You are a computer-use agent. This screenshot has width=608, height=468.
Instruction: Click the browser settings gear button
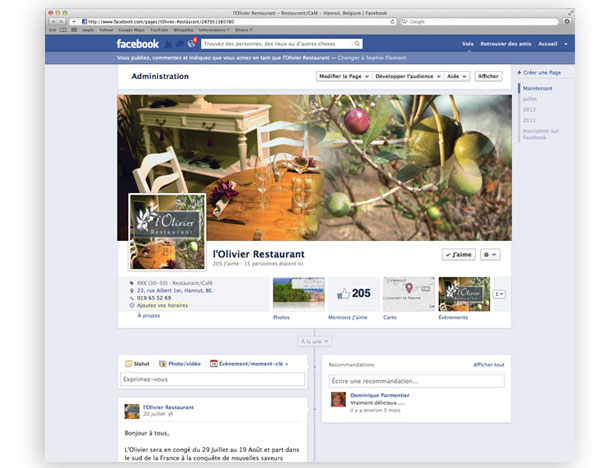click(567, 22)
